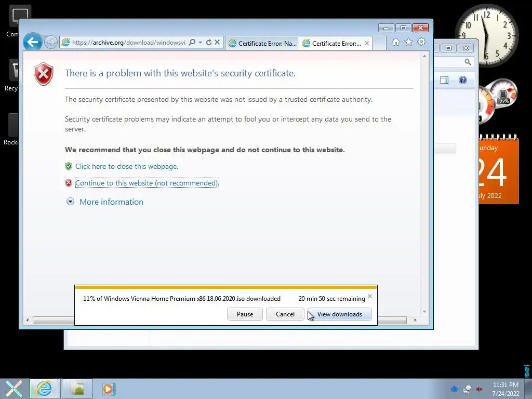
Task: Click the green shield icon beside close link
Action: point(69,166)
